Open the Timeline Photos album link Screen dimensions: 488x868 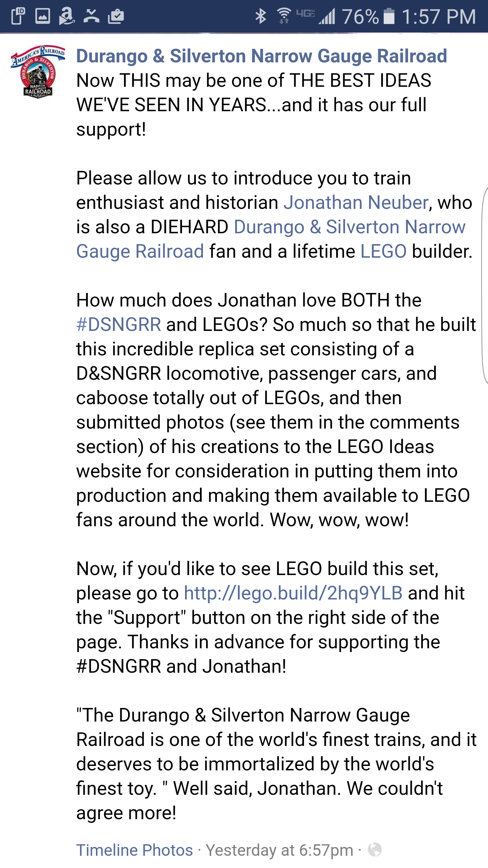click(135, 850)
